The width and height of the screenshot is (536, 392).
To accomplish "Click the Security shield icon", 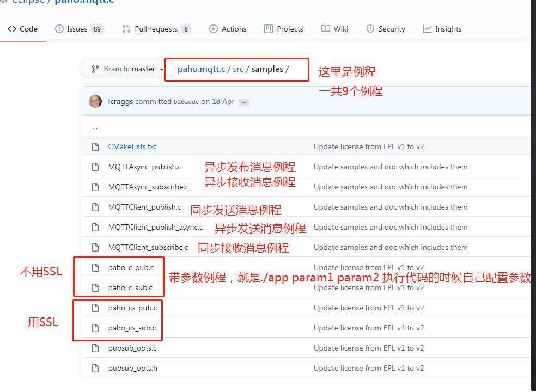I will pyautogui.click(x=370, y=29).
